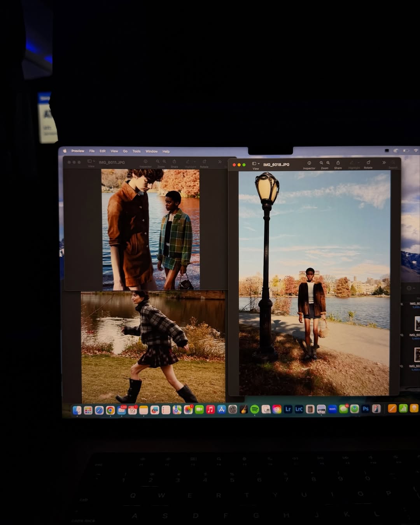Zoom out of IMG_6011 via its toolbar
420x525 pixels.
(x=157, y=162)
